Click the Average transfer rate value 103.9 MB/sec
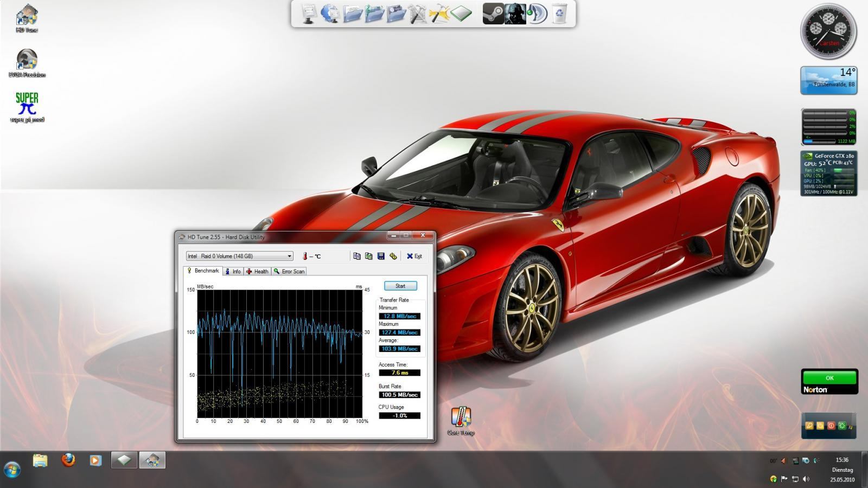 point(400,349)
